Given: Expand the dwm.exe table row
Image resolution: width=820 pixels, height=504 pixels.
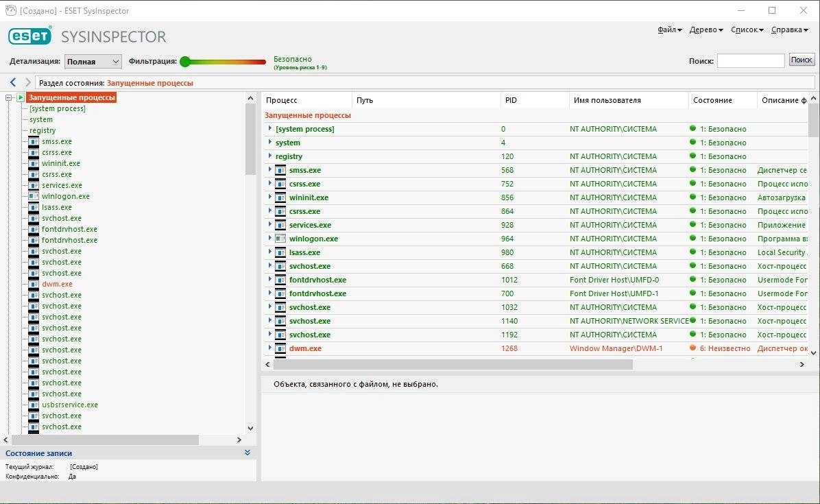Looking at the screenshot, I should 270,348.
